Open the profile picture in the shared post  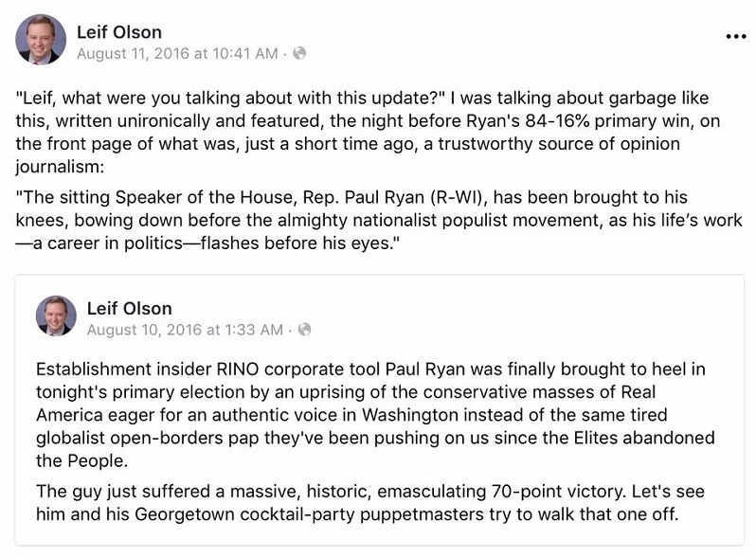click(x=56, y=315)
